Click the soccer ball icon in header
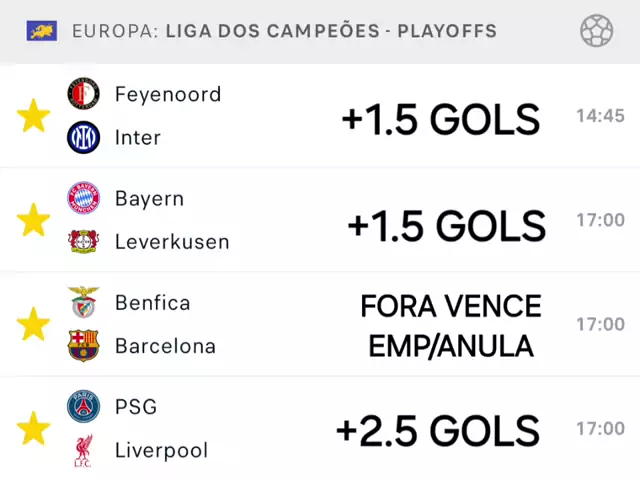This screenshot has height=480, width=640. 597,31
